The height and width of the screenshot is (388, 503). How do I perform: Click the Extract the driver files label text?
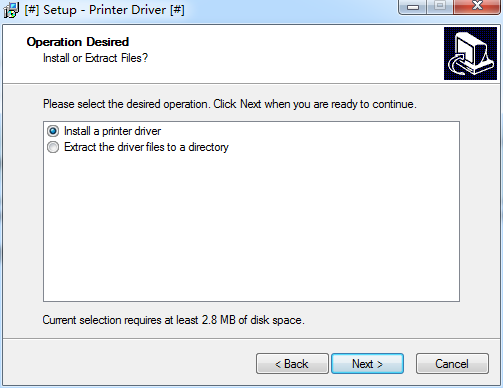[x=146, y=147]
